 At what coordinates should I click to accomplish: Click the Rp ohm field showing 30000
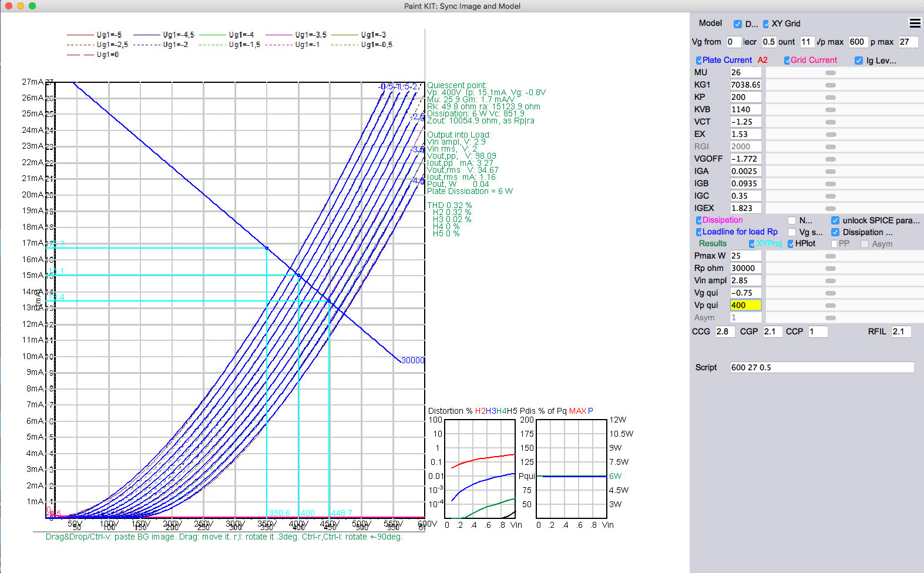tap(745, 268)
